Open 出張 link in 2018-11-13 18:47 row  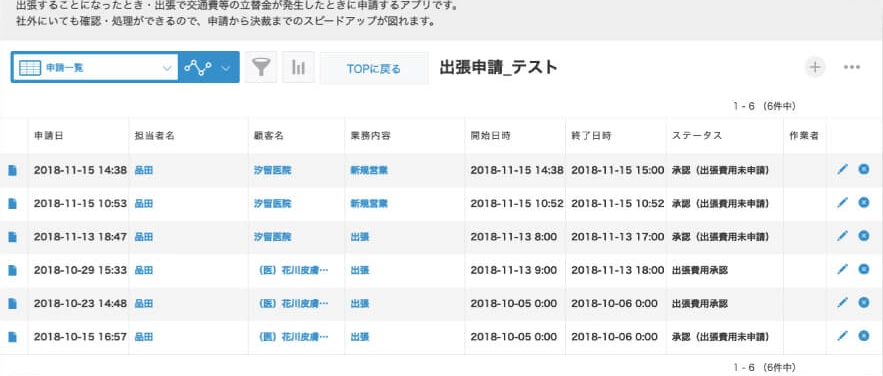360,237
